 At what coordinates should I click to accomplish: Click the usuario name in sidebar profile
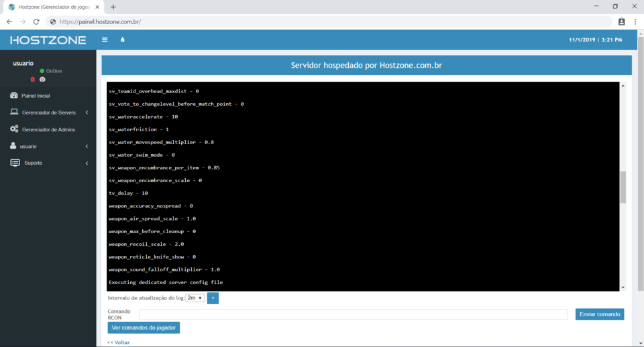point(23,63)
